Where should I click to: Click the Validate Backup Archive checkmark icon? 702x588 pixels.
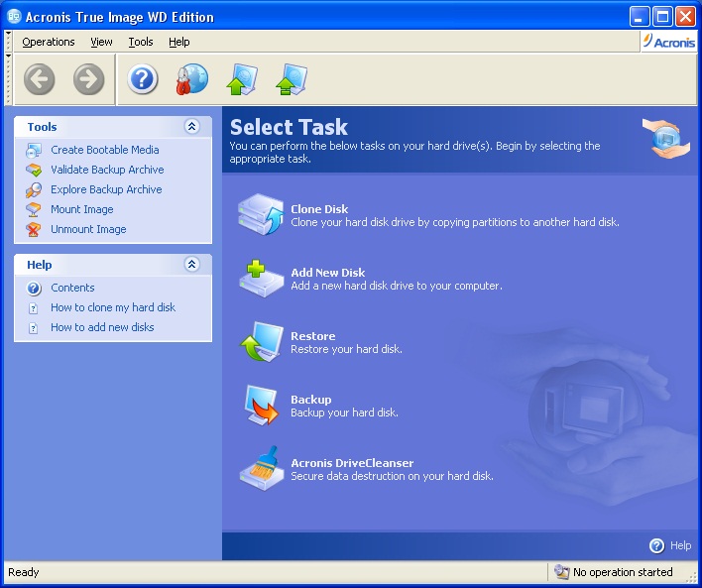[34, 171]
